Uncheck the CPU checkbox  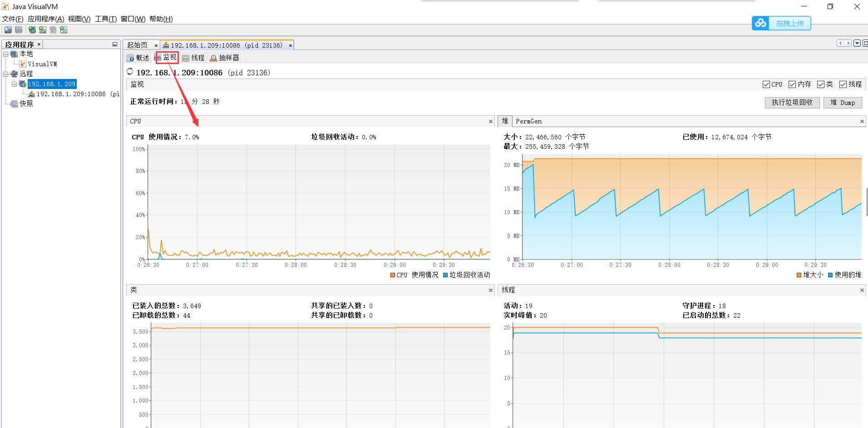pos(766,84)
